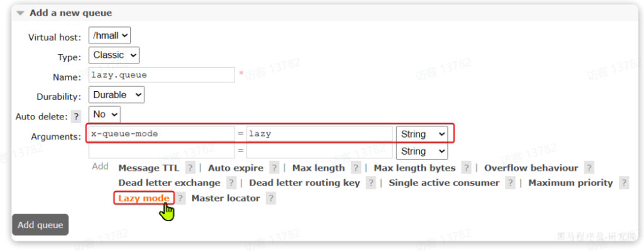Open the Virtual host dropdown
This screenshot has width=644, height=252.
(x=109, y=36)
